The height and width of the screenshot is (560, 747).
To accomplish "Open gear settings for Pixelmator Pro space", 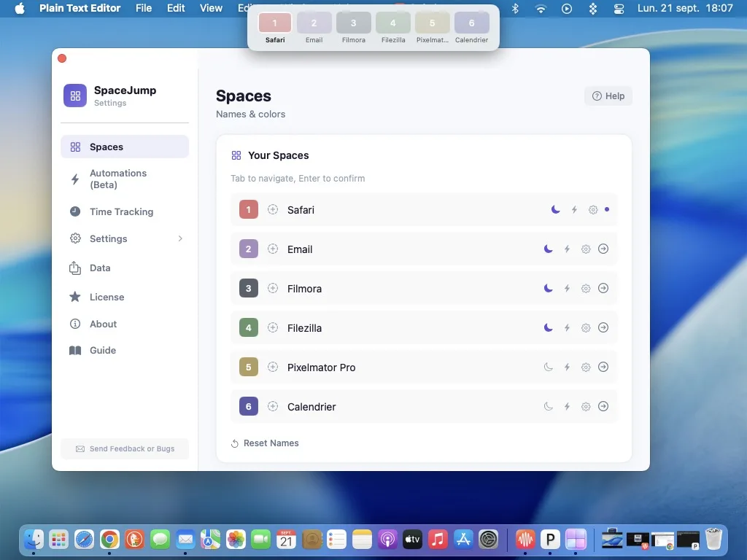I will (x=586, y=367).
